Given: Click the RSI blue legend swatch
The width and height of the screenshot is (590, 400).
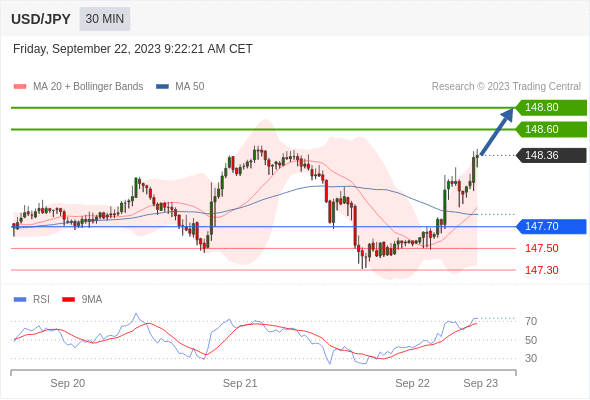Looking at the screenshot, I should pos(20,300).
